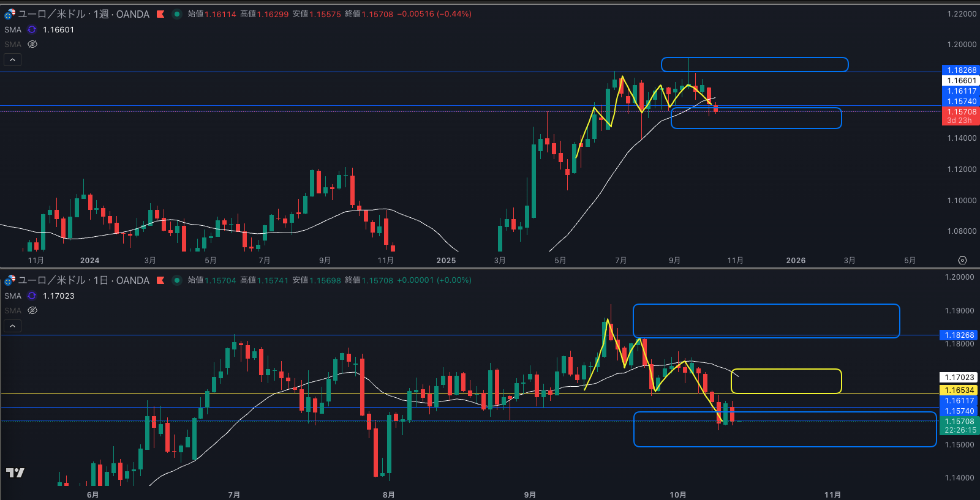
Task: Select the first SMA label on weekly chart
Action: click(13, 29)
